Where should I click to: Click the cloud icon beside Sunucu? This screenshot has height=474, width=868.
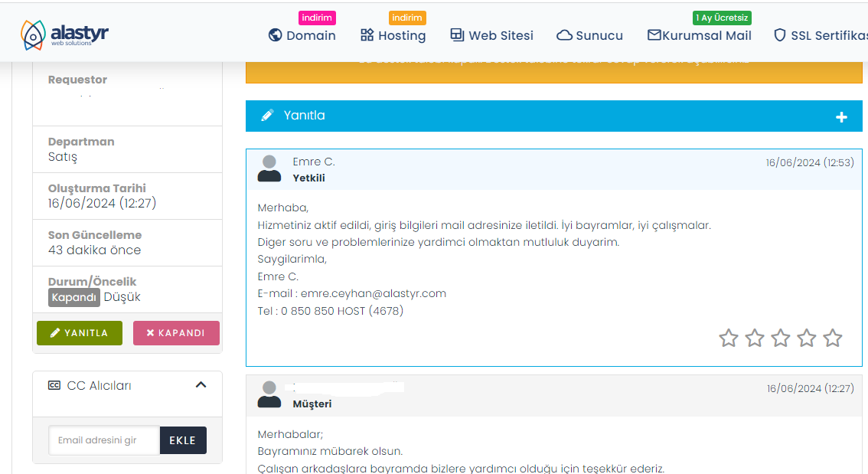[564, 35]
